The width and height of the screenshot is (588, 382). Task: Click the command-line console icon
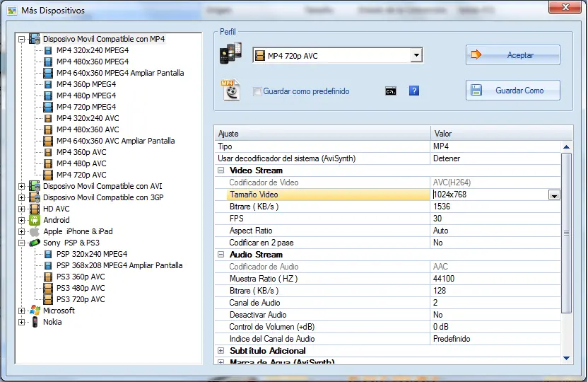(x=391, y=91)
